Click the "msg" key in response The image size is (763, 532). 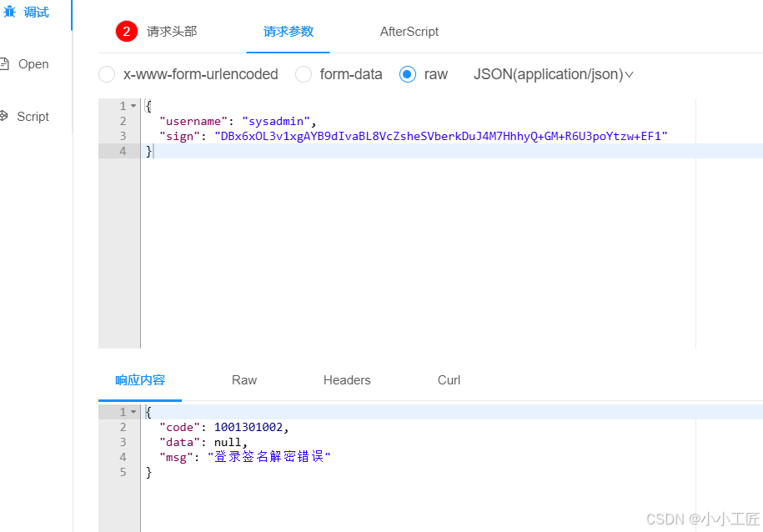tap(176, 458)
